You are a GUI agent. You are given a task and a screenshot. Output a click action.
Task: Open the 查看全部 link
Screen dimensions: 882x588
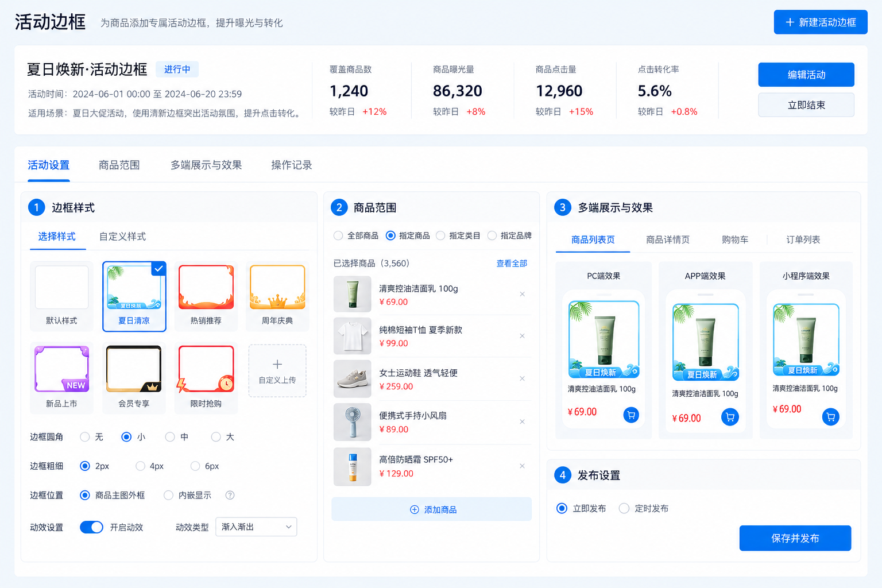[512, 263]
